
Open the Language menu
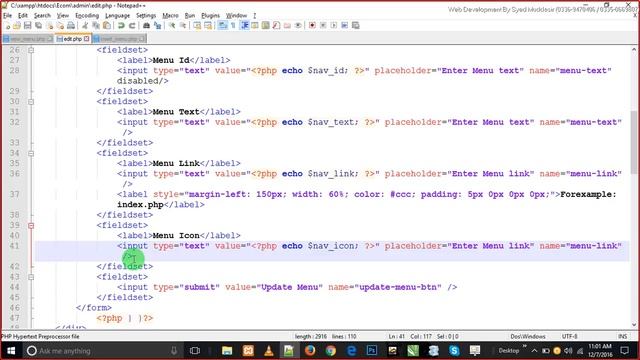pos(118,16)
